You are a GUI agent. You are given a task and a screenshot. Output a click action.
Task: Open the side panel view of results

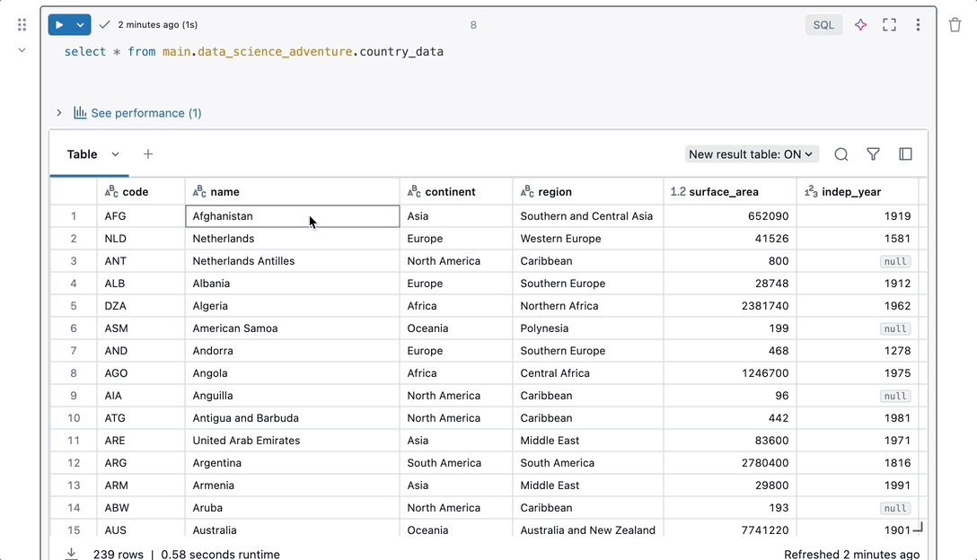(905, 153)
